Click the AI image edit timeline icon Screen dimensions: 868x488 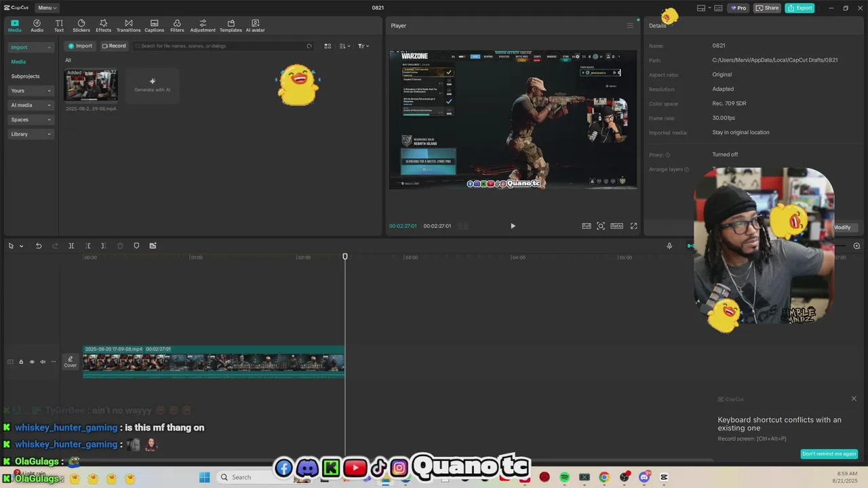click(153, 246)
